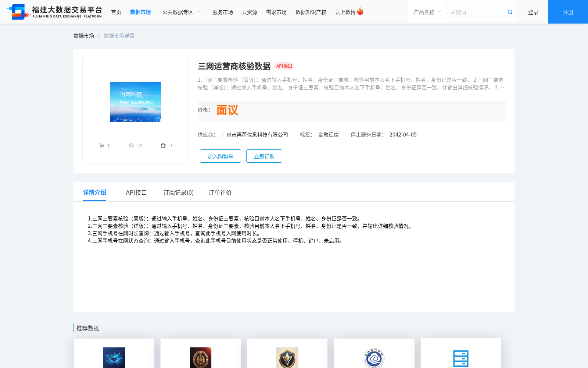Open 数据知识产权 menu item
The width and height of the screenshot is (588, 368).
tap(311, 12)
